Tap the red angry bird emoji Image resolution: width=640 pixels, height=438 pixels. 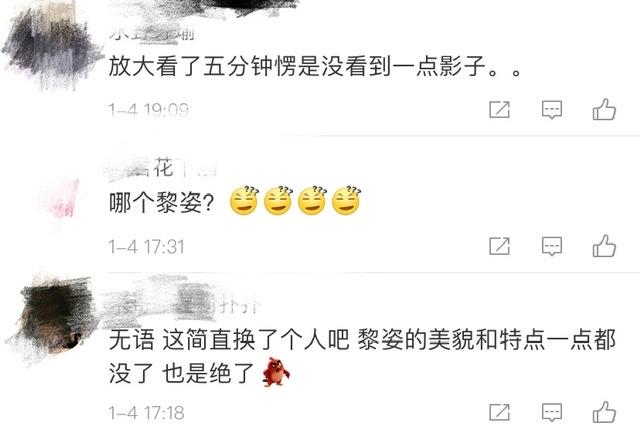pyautogui.click(x=276, y=371)
